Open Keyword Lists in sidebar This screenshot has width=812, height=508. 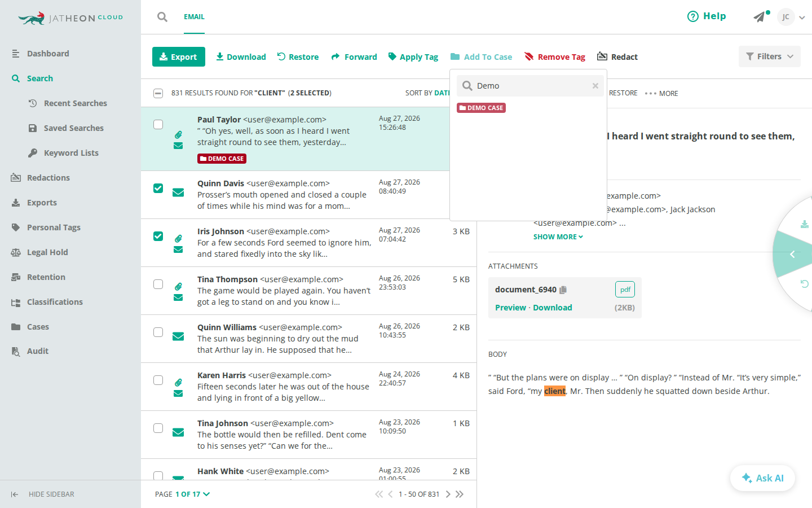[x=71, y=153]
